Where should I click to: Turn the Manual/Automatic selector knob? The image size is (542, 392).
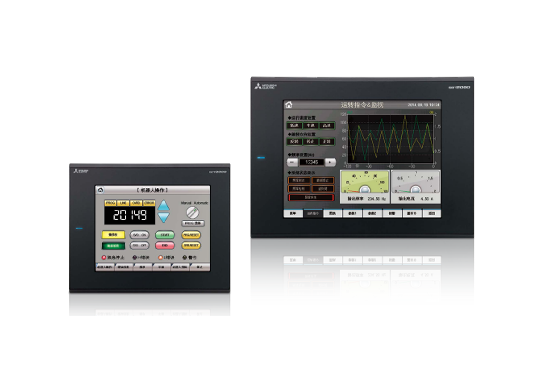tap(193, 212)
